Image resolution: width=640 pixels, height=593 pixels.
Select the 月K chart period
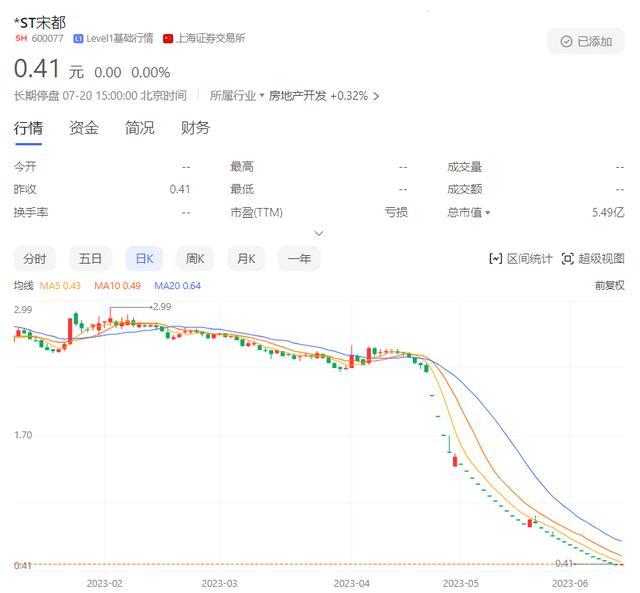pos(246,259)
